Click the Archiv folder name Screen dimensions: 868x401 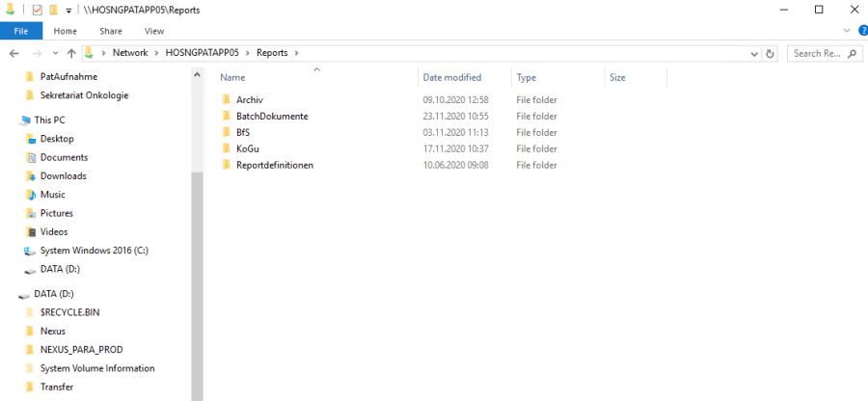click(249, 100)
